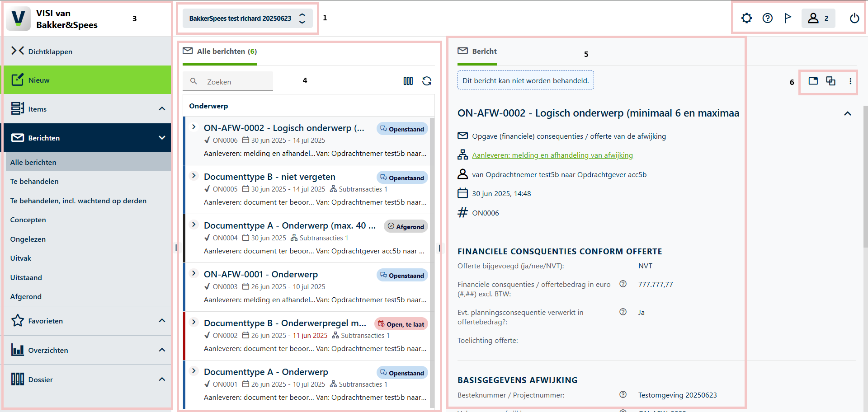868x412 pixels.
Task: Expand the ON-AFW-0001 Onderwerp message row
Action: click(194, 273)
